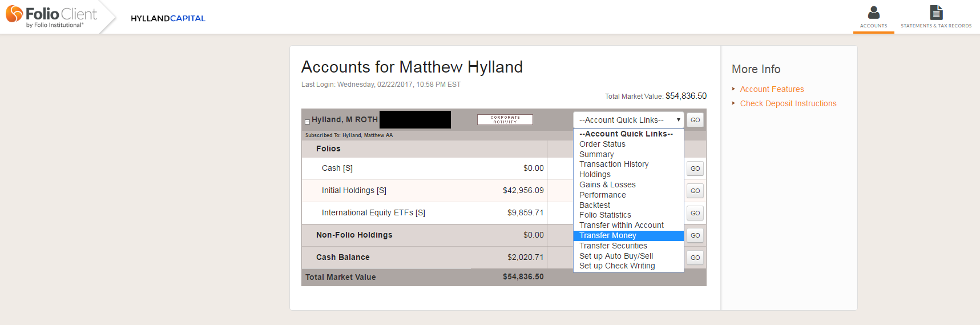980x325 pixels.
Task: Open the Account Quick Links dropdown
Action: (x=628, y=120)
